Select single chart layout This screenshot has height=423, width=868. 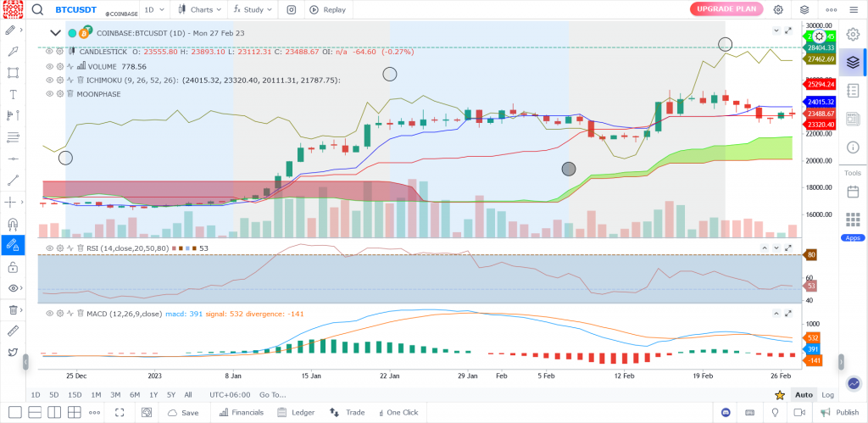pyautogui.click(x=15, y=413)
